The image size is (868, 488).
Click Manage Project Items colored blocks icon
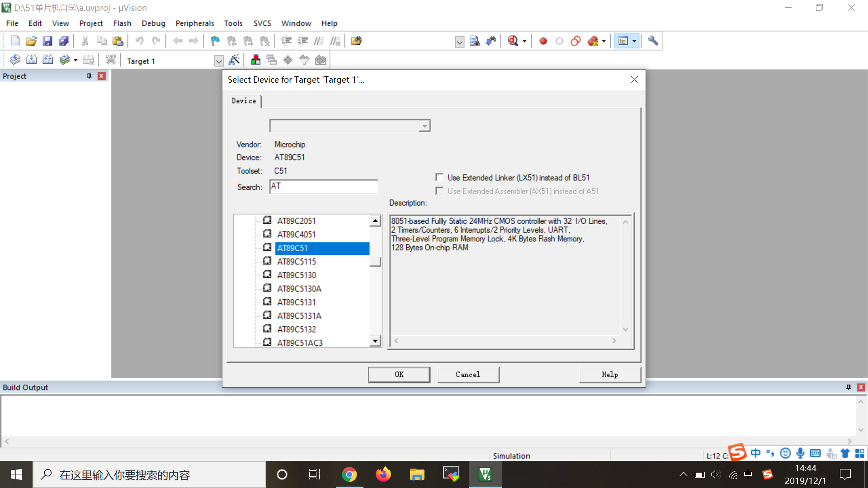[255, 60]
